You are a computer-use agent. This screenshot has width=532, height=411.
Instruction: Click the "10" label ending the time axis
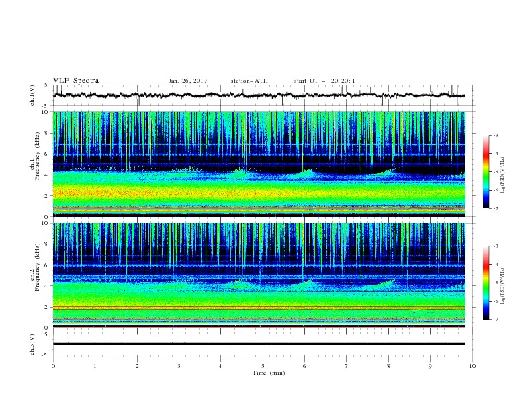(x=472, y=366)
